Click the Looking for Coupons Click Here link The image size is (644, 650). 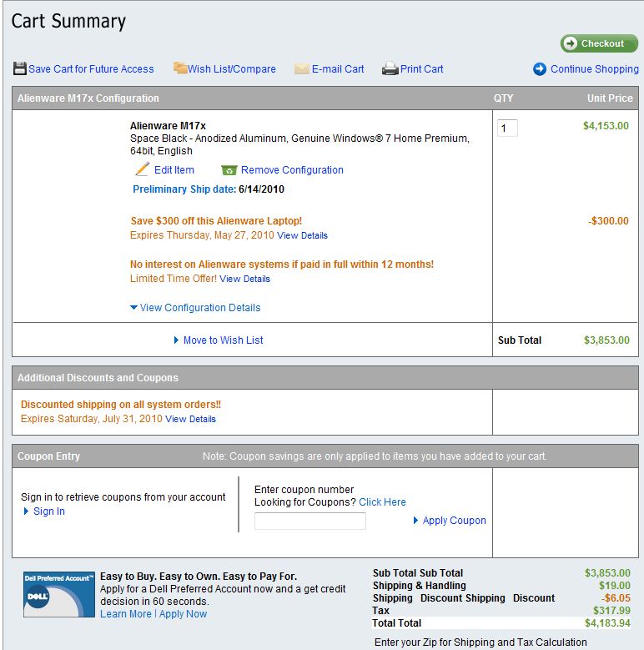pos(382,502)
